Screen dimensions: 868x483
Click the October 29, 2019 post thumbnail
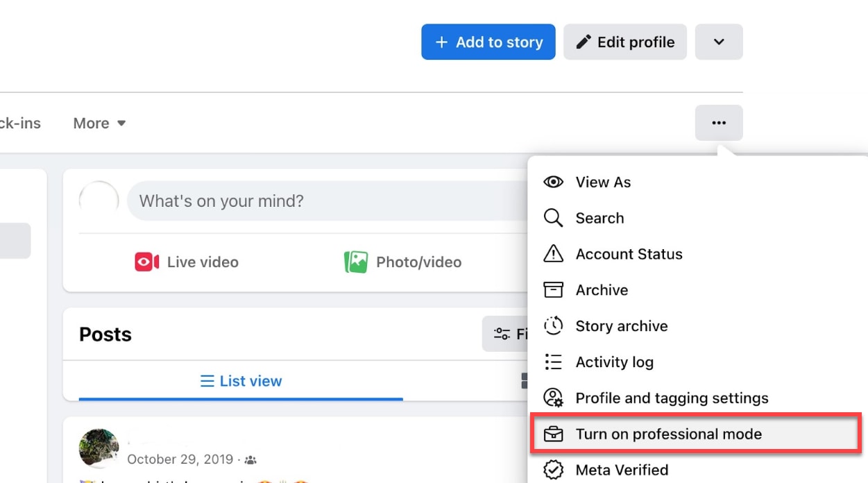tap(99, 448)
